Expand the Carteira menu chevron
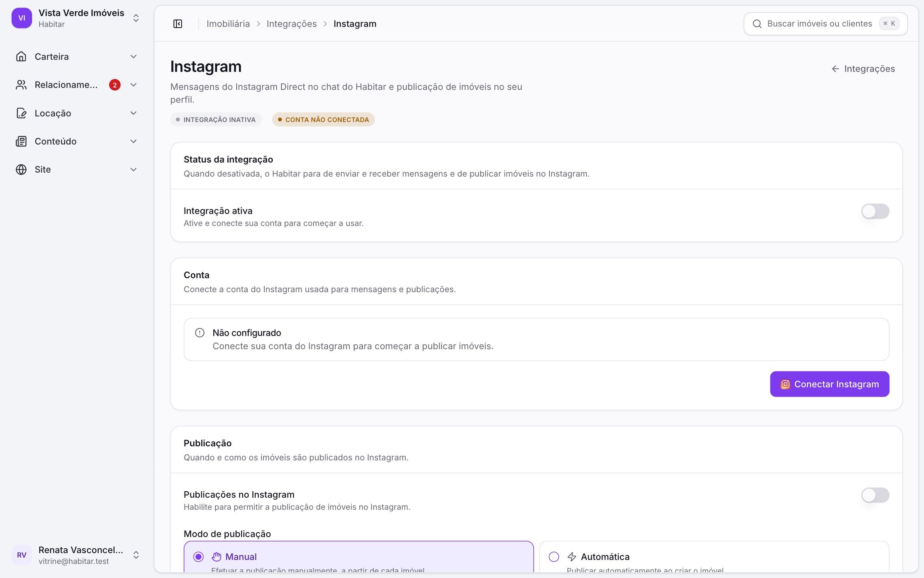This screenshot has height=578, width=924. click(x=134, y=57)
